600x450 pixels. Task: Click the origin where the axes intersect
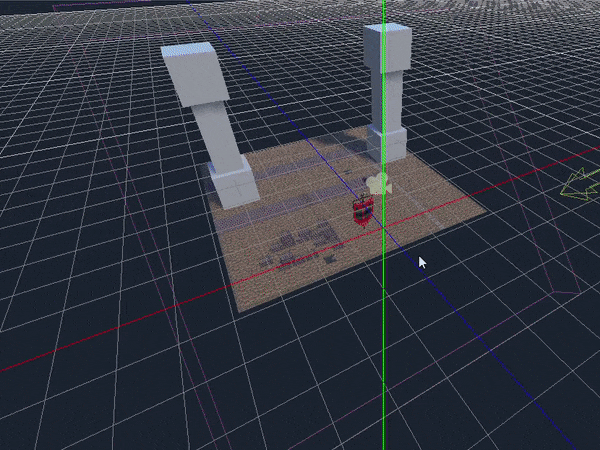(x=383, y=228)
